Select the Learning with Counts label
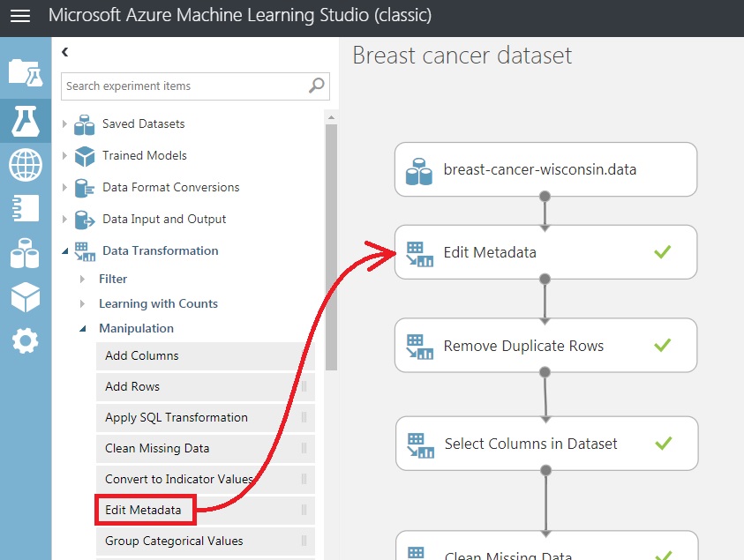Viewport: 744px width, 560px height. click(159, 303)
